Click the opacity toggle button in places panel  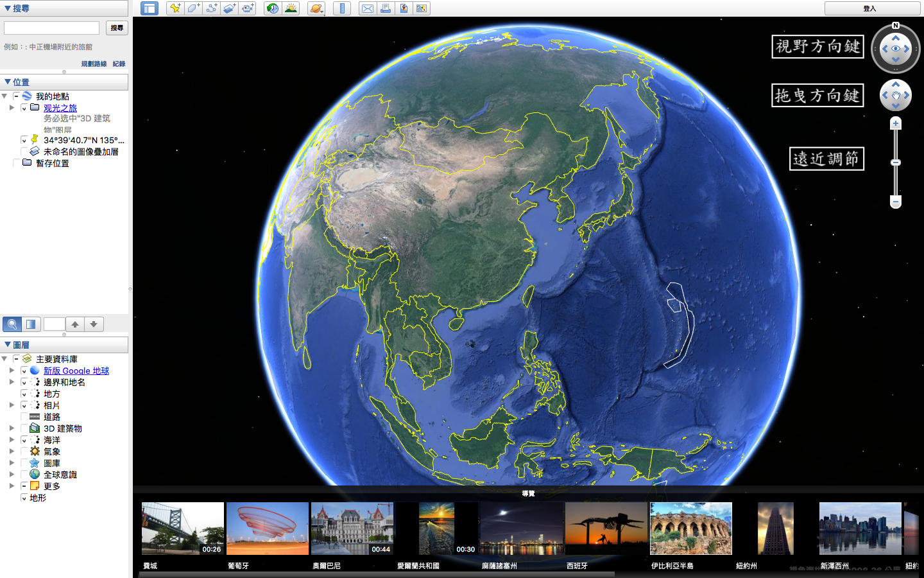point(31,324)
